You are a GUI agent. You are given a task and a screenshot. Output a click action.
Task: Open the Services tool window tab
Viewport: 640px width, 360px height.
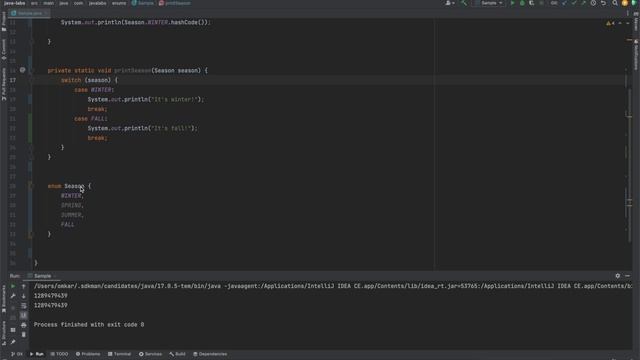[x=150, y=354]
